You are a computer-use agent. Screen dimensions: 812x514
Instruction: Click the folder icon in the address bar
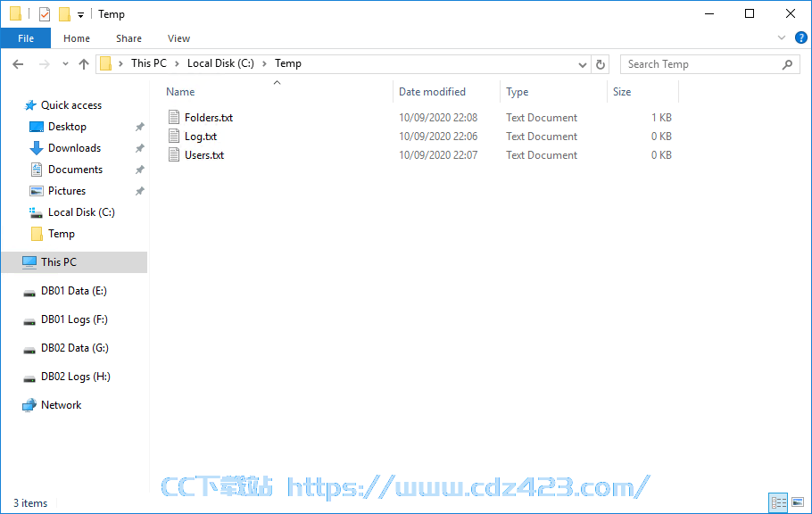pos(105,63)
